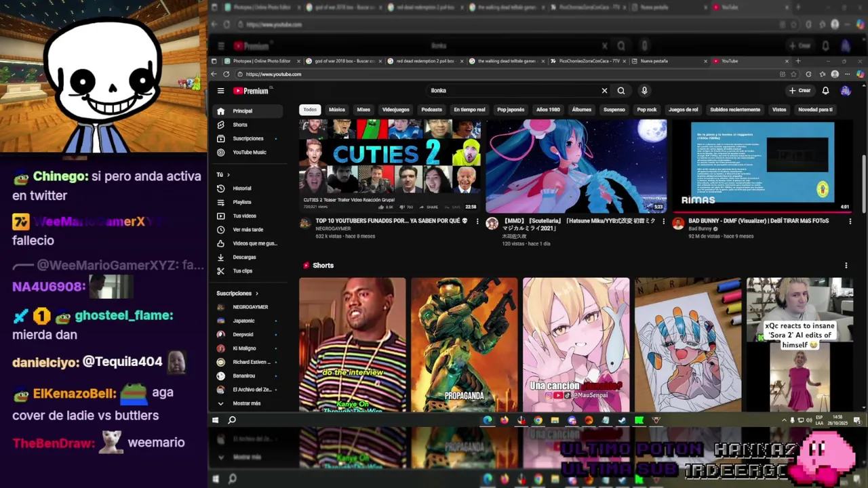The height and width of the screenshot is (488, 868).
Task: Open File Explorer from taskbar
Action: [555, 420]
